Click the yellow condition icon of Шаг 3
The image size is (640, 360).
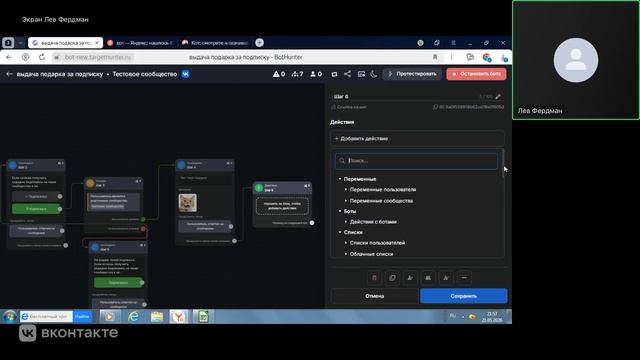tap(90, 183)
